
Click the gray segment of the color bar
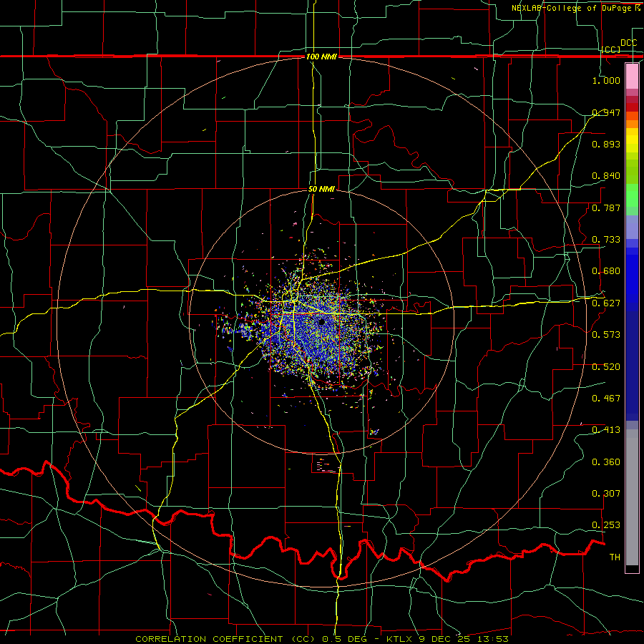point(632,497)
